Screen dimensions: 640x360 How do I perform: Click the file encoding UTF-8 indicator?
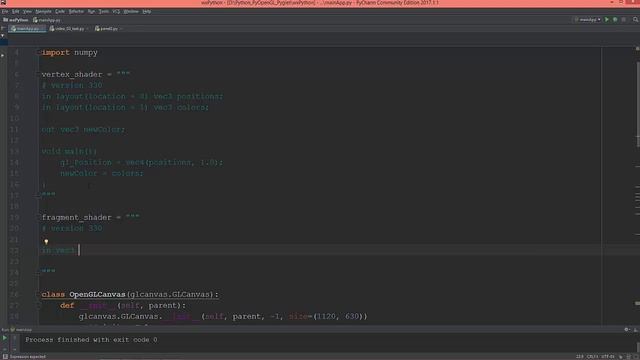(608, 357)
